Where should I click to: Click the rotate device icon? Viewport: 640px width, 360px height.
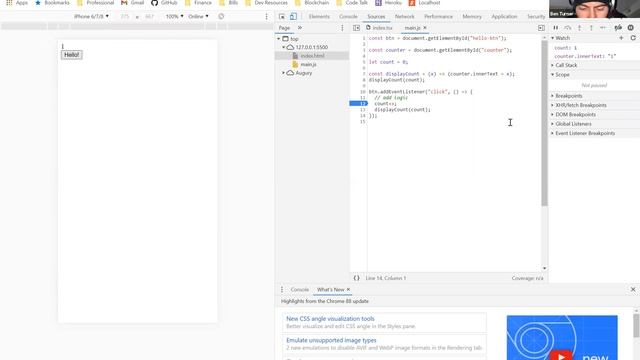point(221,16)
